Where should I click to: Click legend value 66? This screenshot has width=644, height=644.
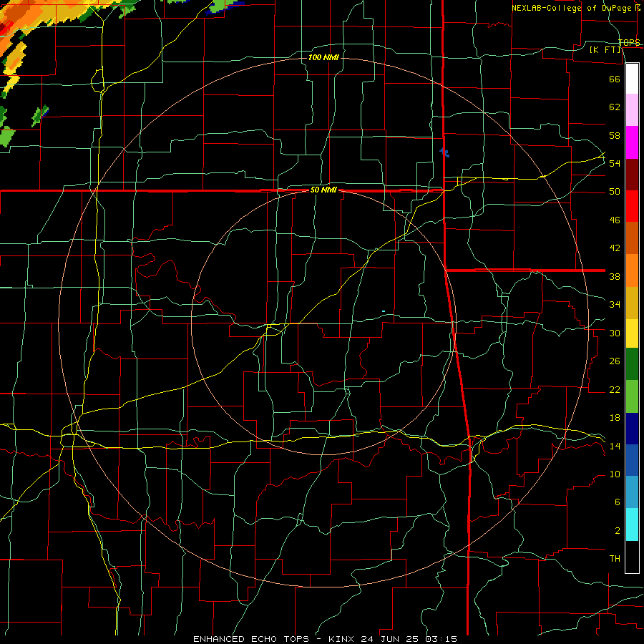pyautogui.click(x=615, y=79)
